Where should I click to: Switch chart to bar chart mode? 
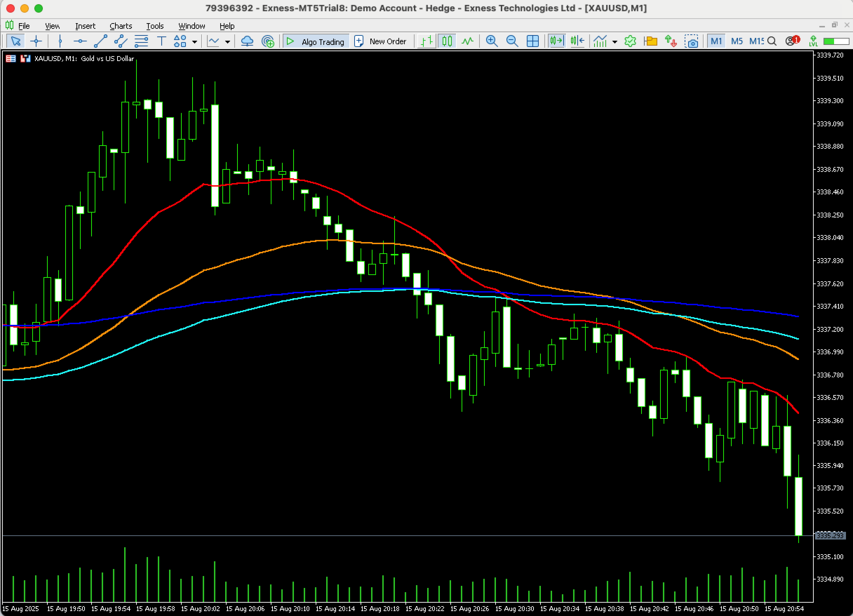click(426, 41)
